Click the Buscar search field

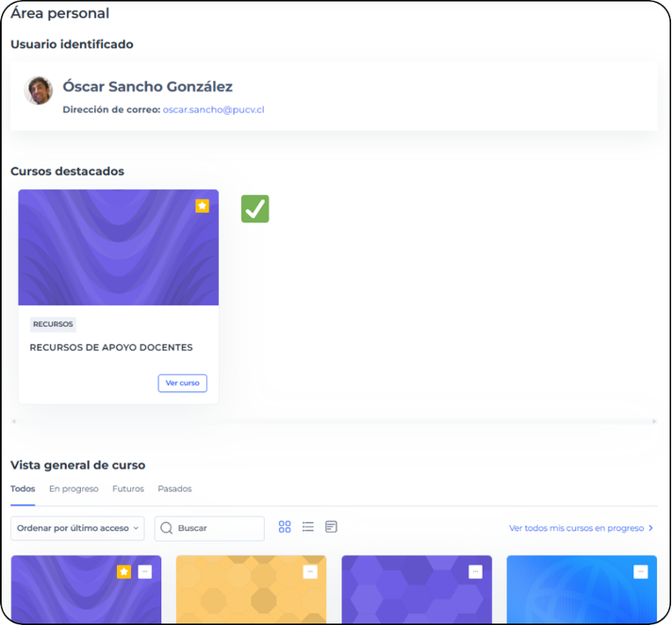coord(209,528)
